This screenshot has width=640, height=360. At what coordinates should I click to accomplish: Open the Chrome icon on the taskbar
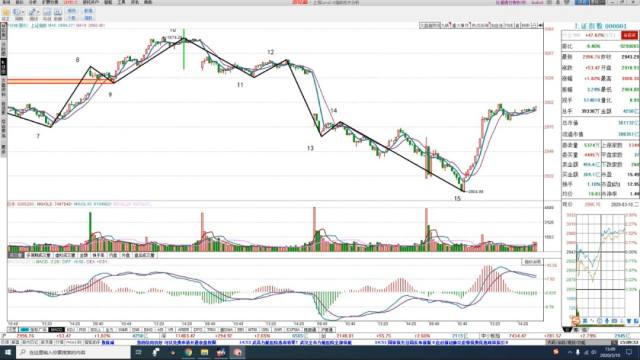point(188,352)
